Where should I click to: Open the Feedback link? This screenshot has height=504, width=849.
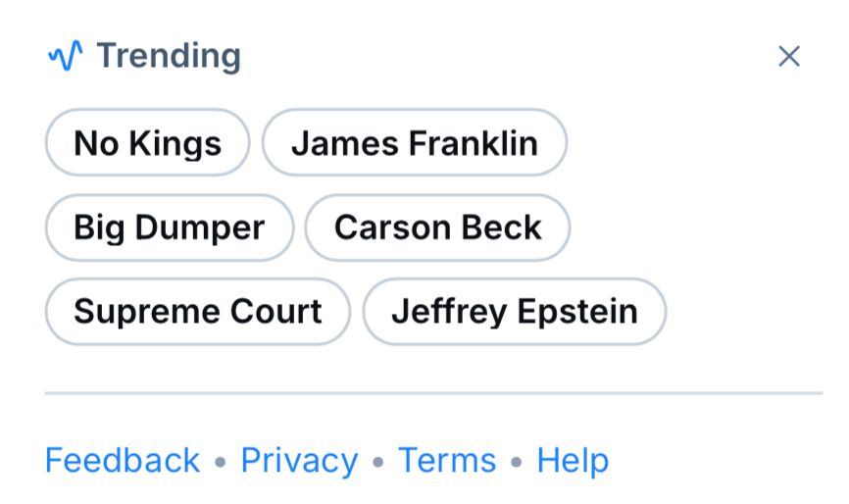tap(123, 460)
